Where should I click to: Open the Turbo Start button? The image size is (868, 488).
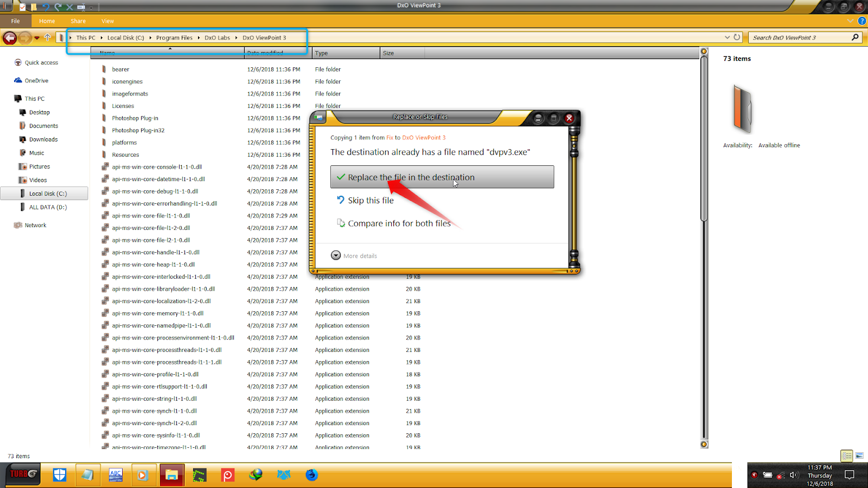coord(23,474)
